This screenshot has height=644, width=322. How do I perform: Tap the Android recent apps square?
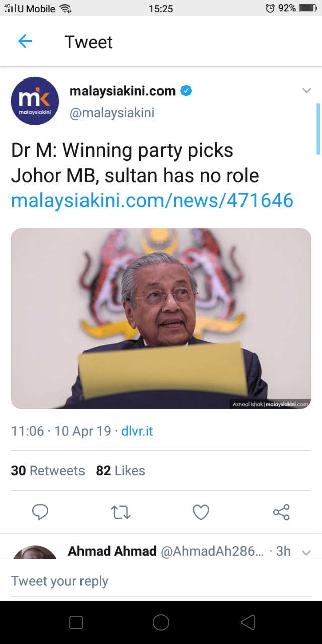[x=76, y=622]
